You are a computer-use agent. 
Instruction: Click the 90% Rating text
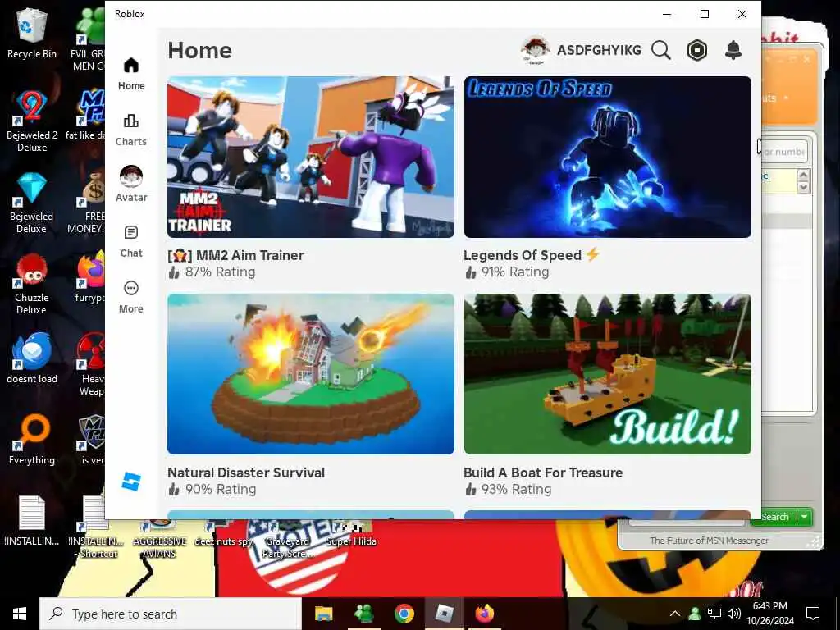click(x=221, y=489)
